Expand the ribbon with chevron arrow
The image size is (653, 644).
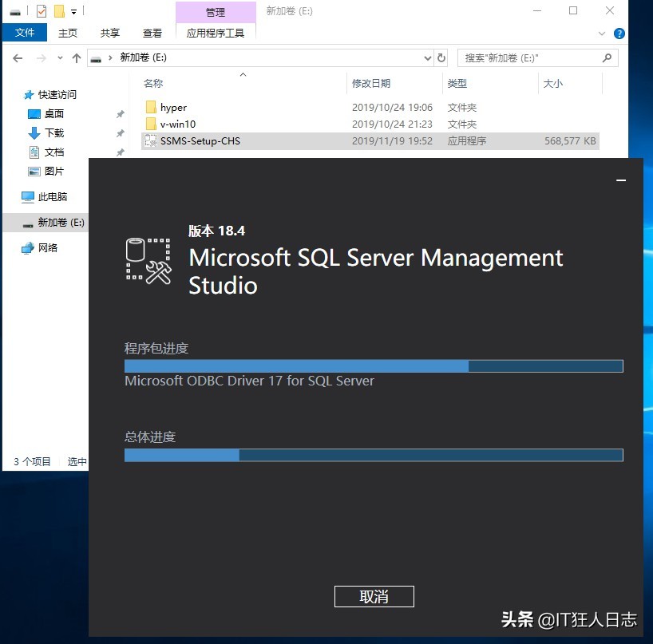point(601,34)
